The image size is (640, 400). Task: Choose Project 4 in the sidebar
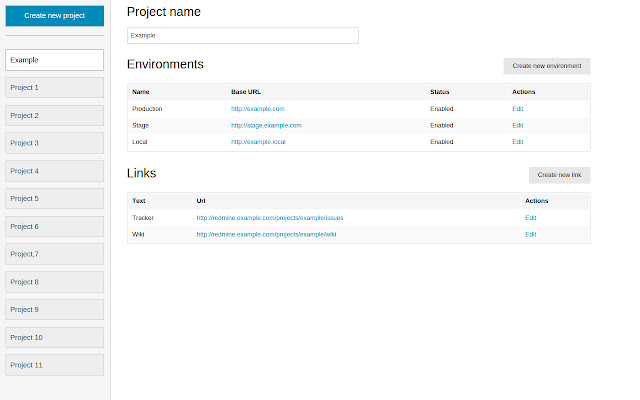point(55,171)
